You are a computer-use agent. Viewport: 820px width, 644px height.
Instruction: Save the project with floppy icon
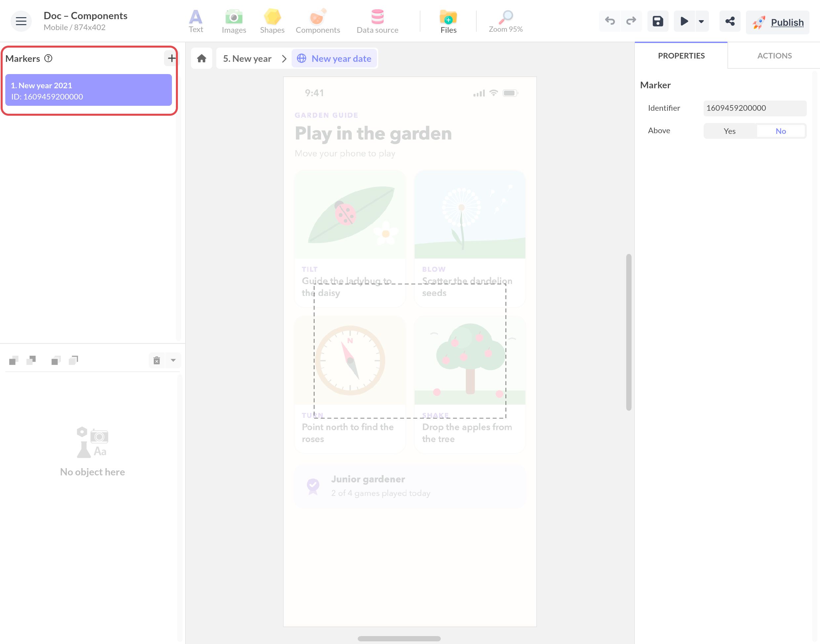[x=658, y=21]
